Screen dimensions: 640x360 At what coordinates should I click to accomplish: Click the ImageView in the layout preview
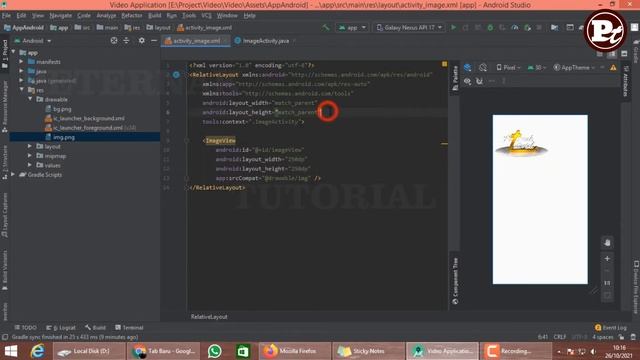tap(521, 144)
